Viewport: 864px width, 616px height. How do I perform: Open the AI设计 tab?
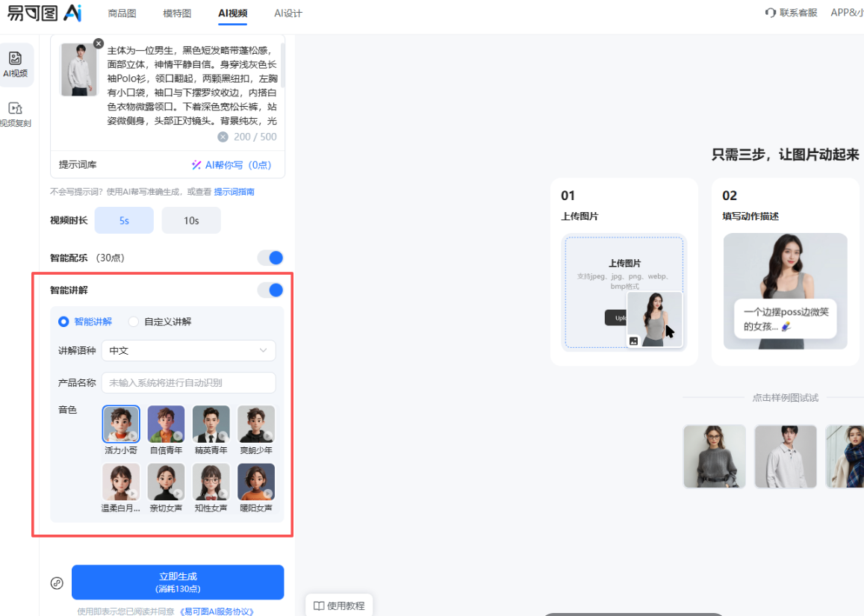click(x=288, y=13)
